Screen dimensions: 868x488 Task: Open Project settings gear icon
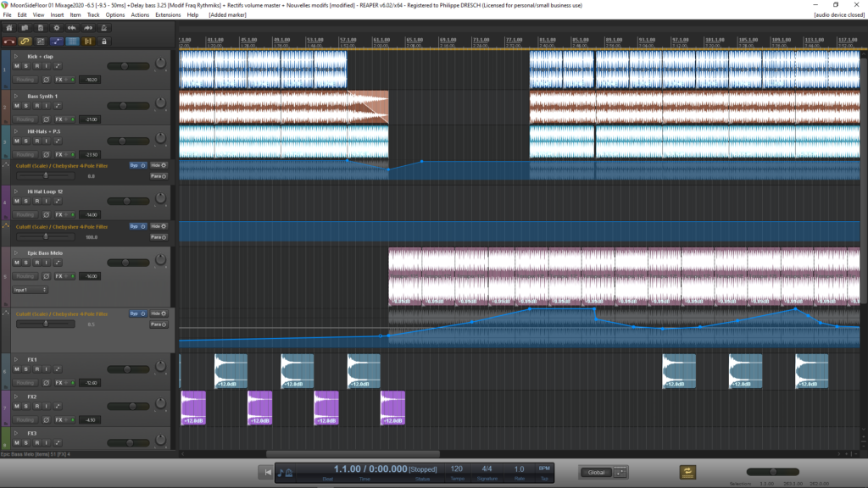point(57,28)
